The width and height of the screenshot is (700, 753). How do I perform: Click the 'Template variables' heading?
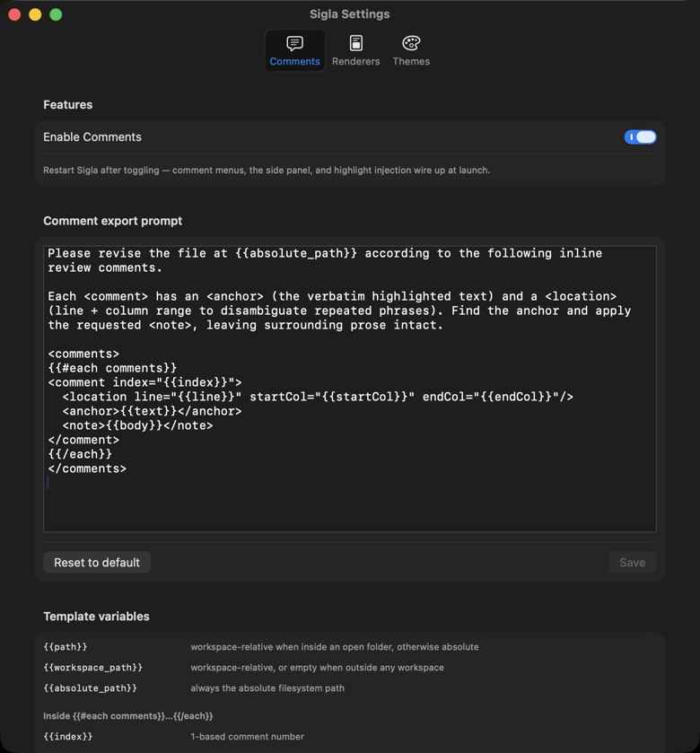[x=97, y=617]
